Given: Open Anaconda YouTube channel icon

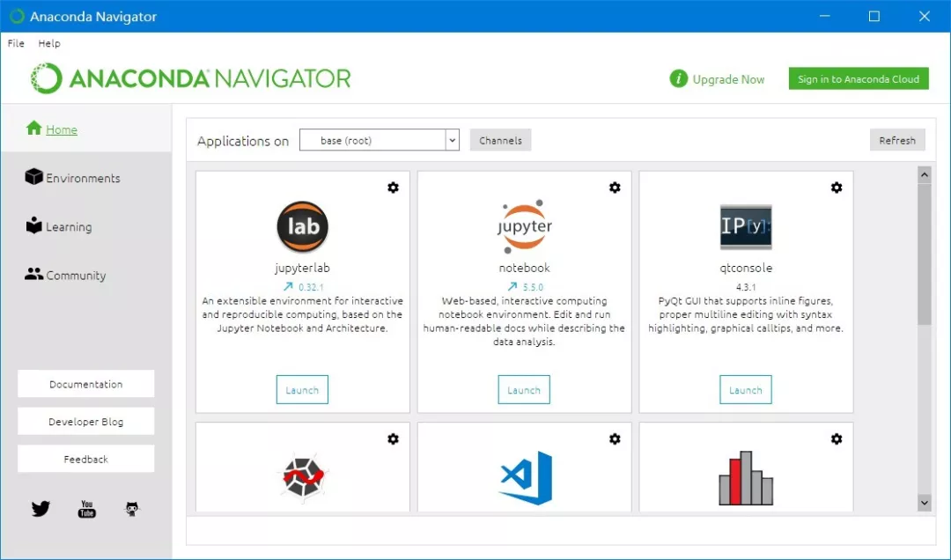Looking at the screenshot, I should click(86, 509).
